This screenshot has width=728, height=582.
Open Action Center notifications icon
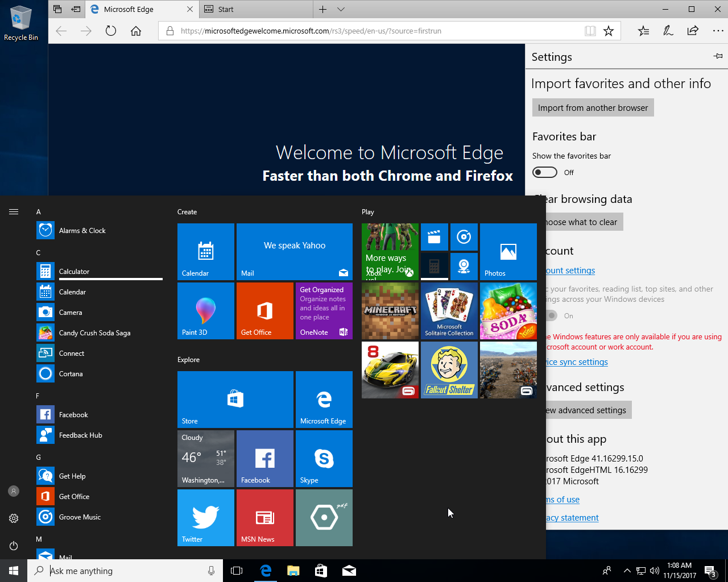tap(711, 571)
